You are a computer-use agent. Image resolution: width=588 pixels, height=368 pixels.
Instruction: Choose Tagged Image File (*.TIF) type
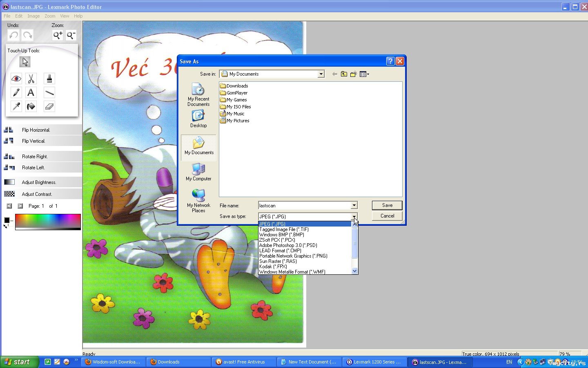click(x=305, y=229)
